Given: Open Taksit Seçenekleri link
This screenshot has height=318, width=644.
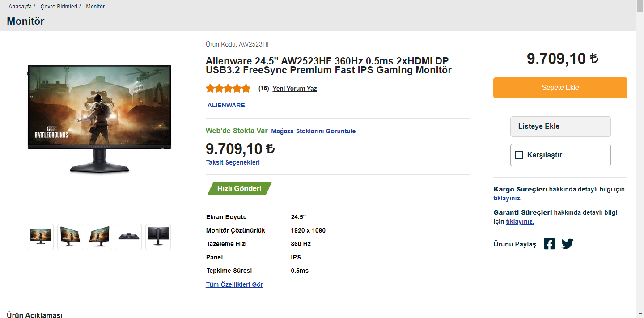Looking at the screenshot, I should click(233, 162).
